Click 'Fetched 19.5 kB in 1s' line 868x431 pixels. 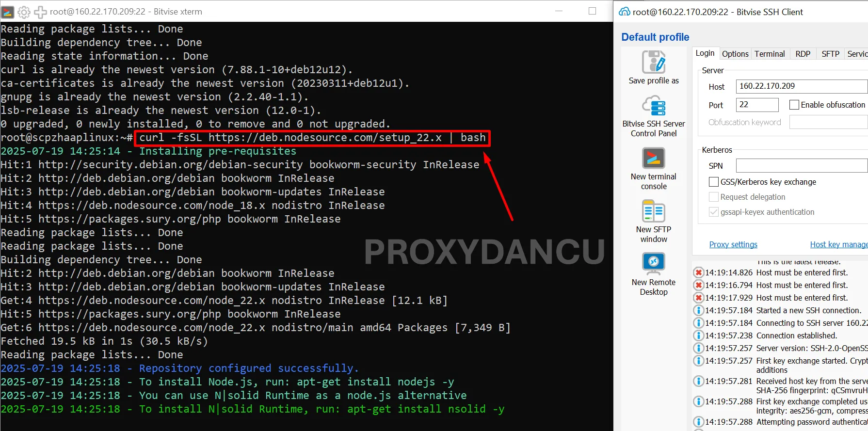point(104,341)
